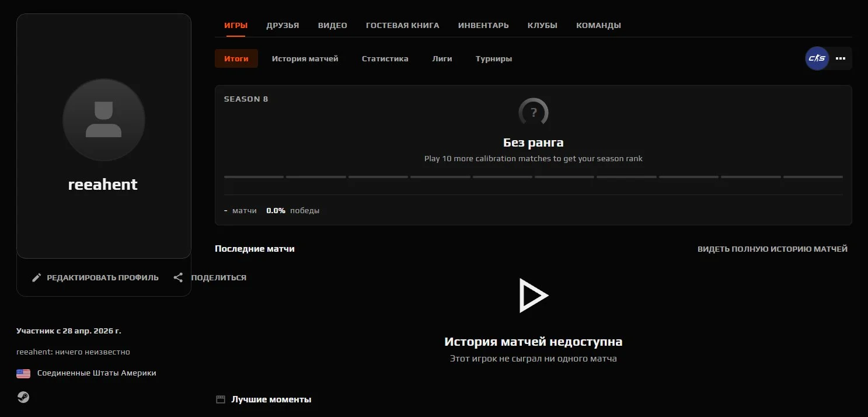The width and height of the screenshot is (868, 417).
Task: Click the first calibration progress bar segment
Action: 254,177
